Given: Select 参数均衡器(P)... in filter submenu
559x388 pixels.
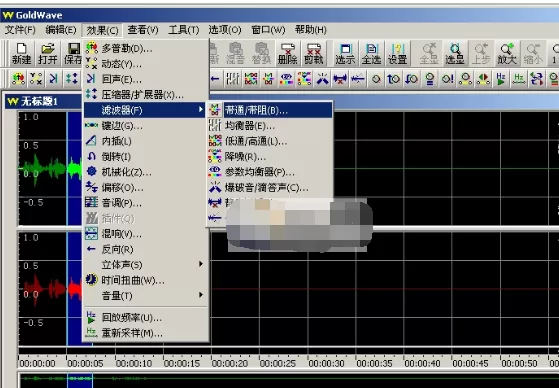Looking at the screenshot, I should click(270, 172).
